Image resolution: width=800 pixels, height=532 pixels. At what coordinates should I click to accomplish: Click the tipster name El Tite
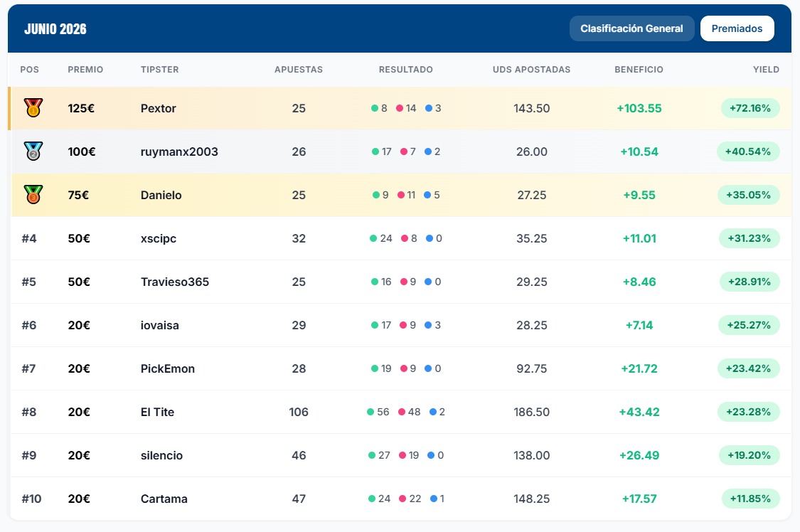[157, 412]
